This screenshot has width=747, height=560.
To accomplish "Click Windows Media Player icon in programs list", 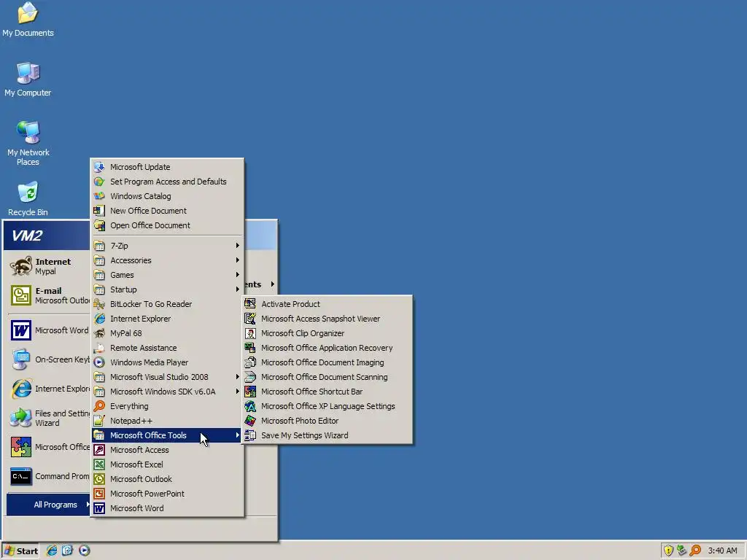I will click(99, 362).
